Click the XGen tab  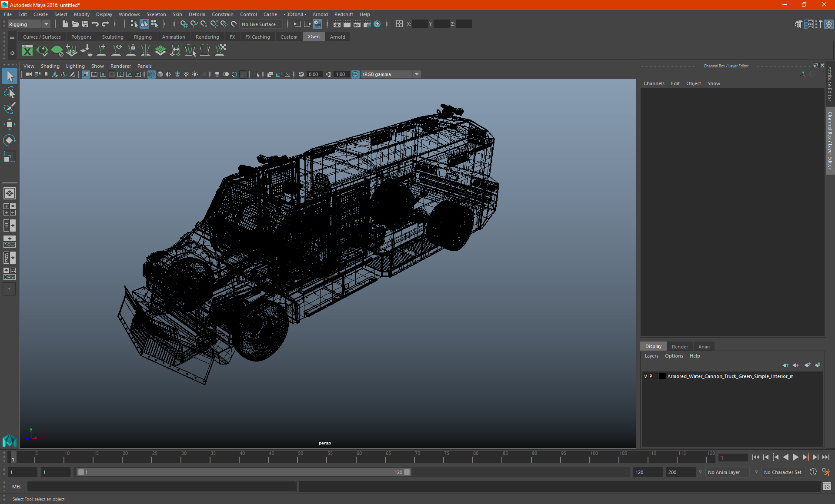314,36
